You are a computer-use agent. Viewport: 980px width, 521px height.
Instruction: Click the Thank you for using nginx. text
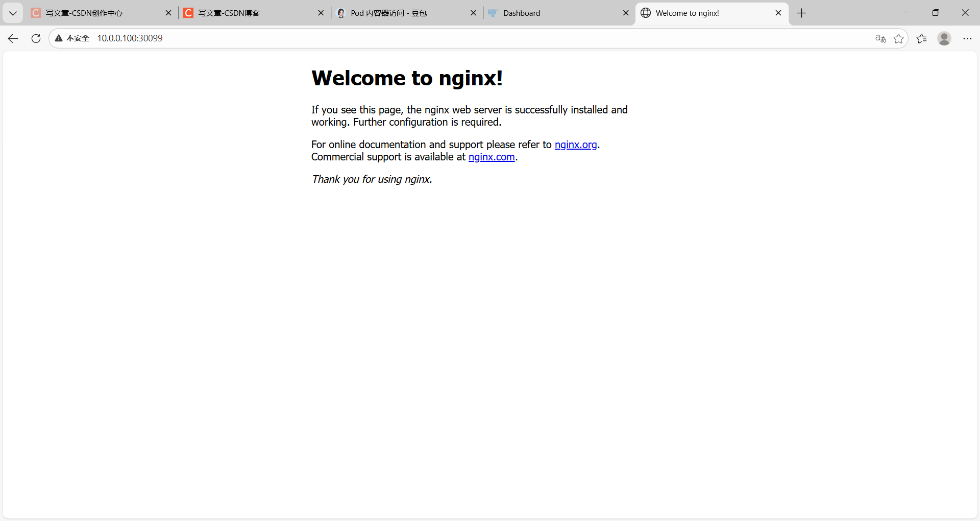372,179
